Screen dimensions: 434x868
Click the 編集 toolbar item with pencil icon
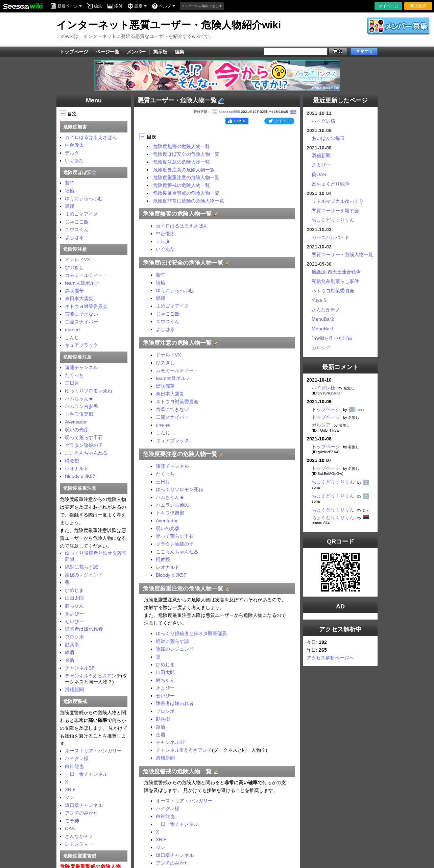[x=95, y=6]
